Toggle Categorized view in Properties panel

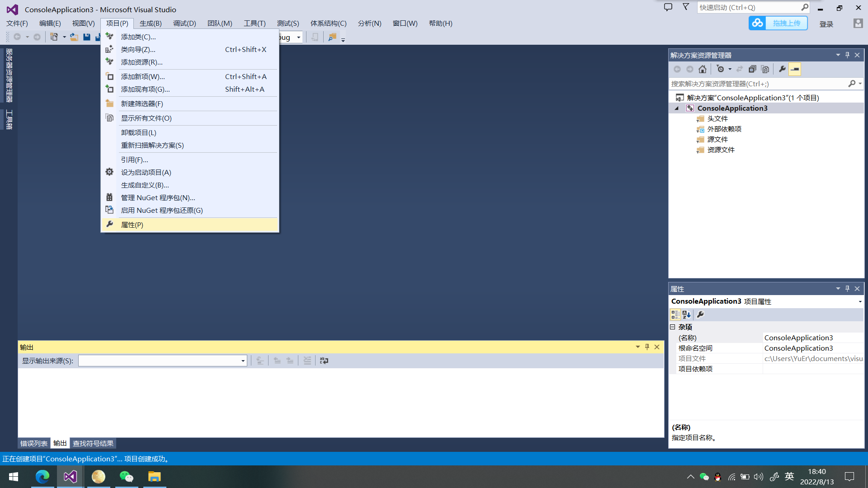[x=675, y=314]
